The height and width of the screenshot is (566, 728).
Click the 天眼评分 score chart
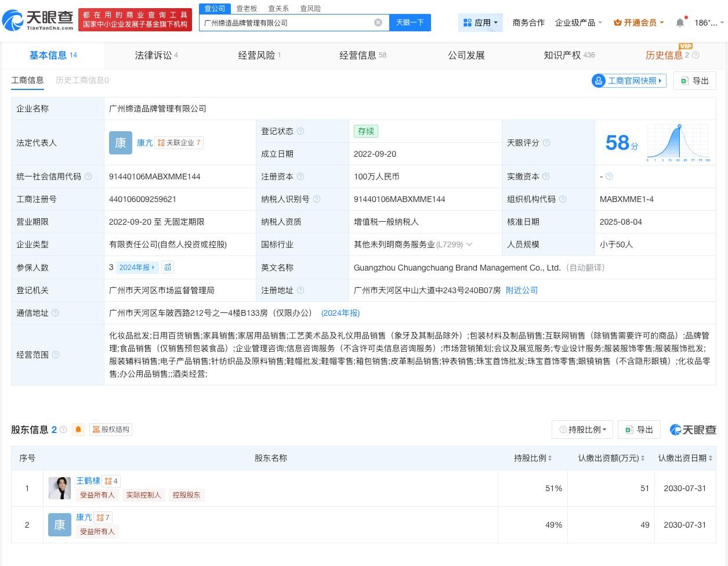pyautogui.click(x=679, y=142)
